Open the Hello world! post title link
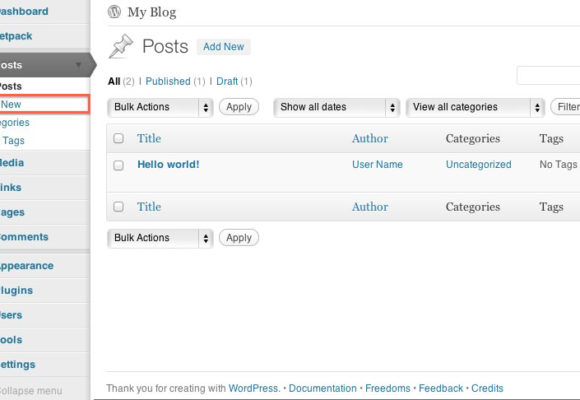Screen dimensions: 580x400 click(x=168, y=164)
